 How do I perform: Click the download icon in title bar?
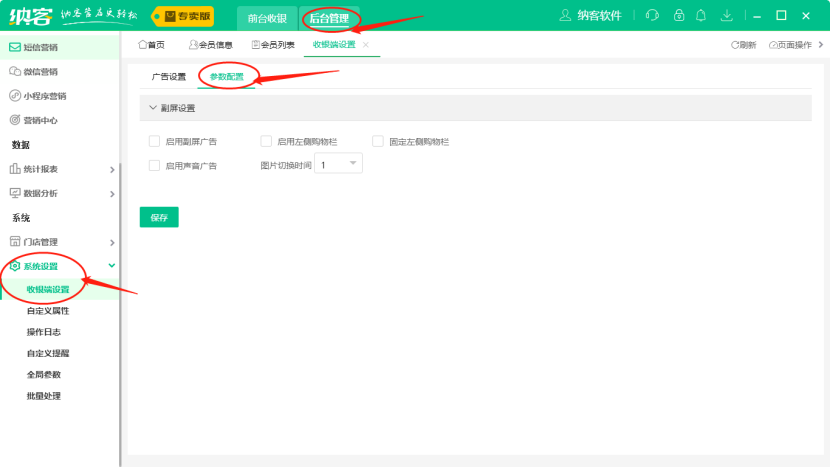tap(727, 15)
